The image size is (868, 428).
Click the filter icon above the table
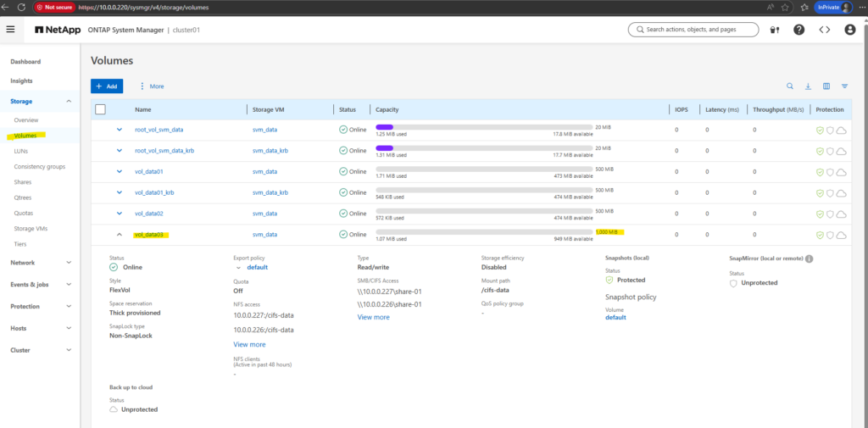point(844,86)
